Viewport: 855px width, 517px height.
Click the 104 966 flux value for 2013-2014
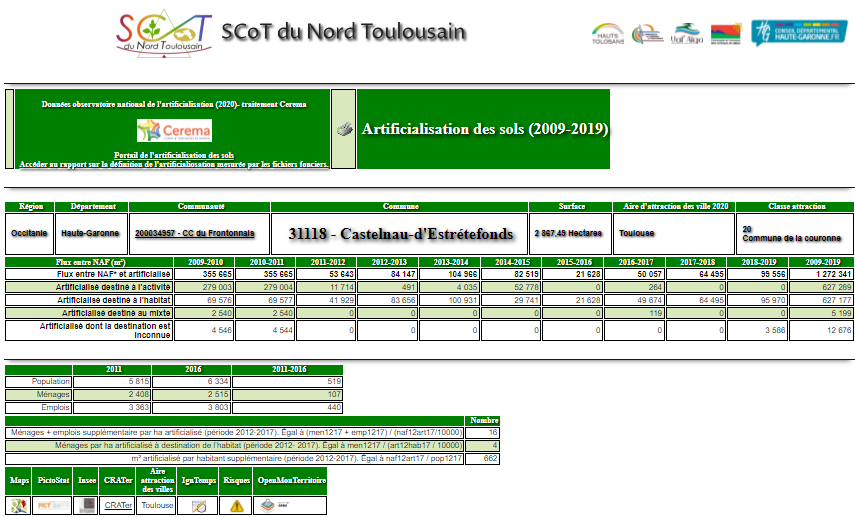tap(450, 274)
